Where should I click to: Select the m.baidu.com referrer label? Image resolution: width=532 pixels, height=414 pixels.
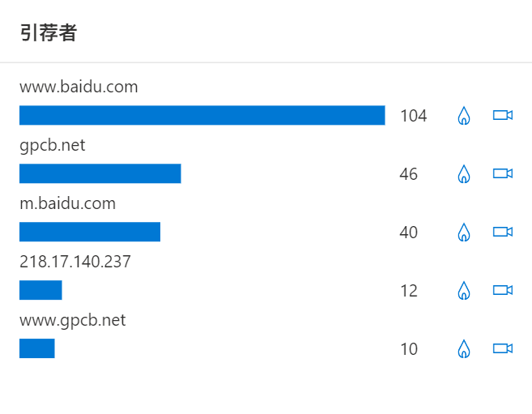click(67, 203)
